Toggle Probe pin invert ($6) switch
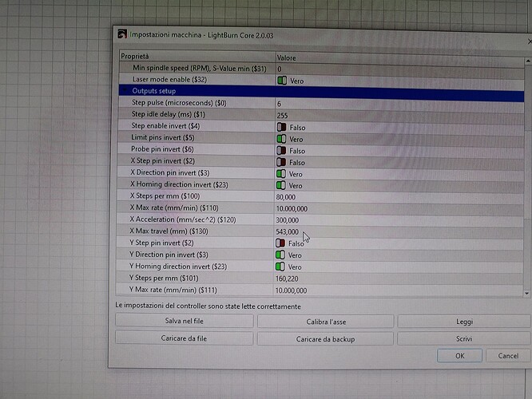The height and width of the screenshot is (399, 532). pyautogui.click(x=281, y=151)
